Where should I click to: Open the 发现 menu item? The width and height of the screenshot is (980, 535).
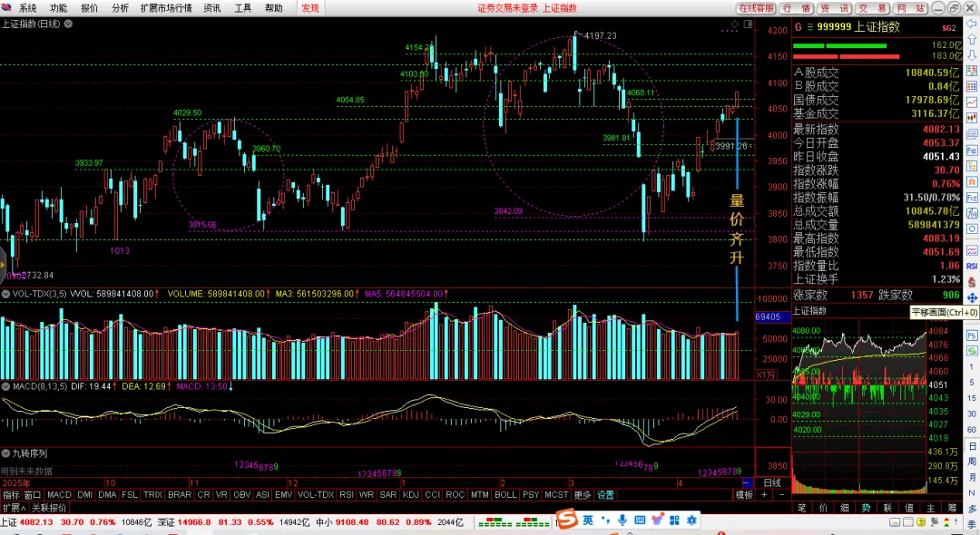pyautogui.click(x=310, y=8)
